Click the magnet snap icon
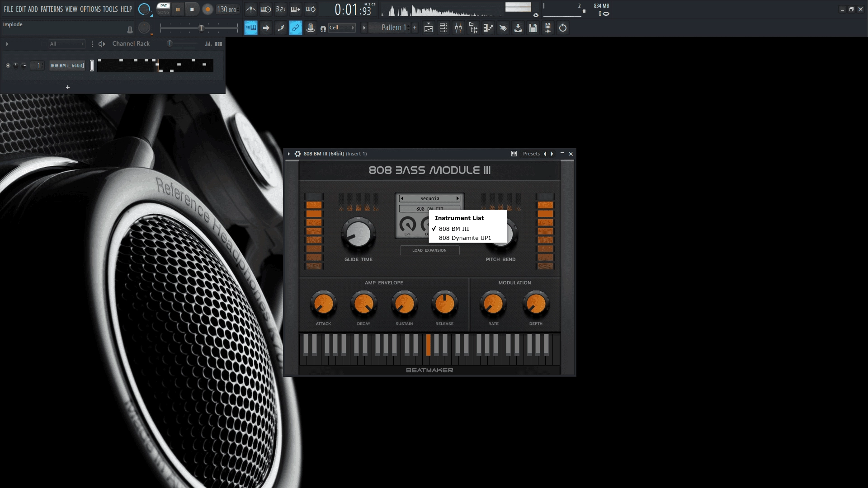This screenshot has height=488, width=868. (323, 28)
